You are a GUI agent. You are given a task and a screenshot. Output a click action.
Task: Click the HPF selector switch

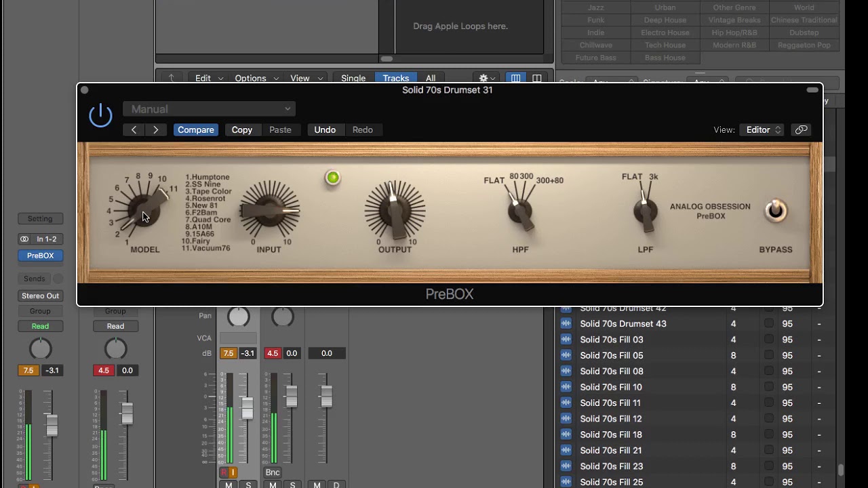pyautogui.click(x=520, y=211)
